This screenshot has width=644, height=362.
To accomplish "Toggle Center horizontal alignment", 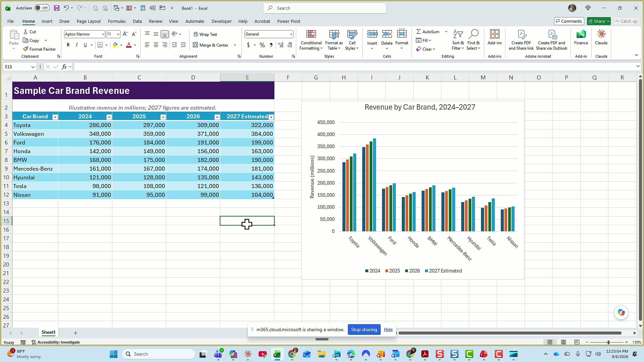I will (x=156, y=45).
